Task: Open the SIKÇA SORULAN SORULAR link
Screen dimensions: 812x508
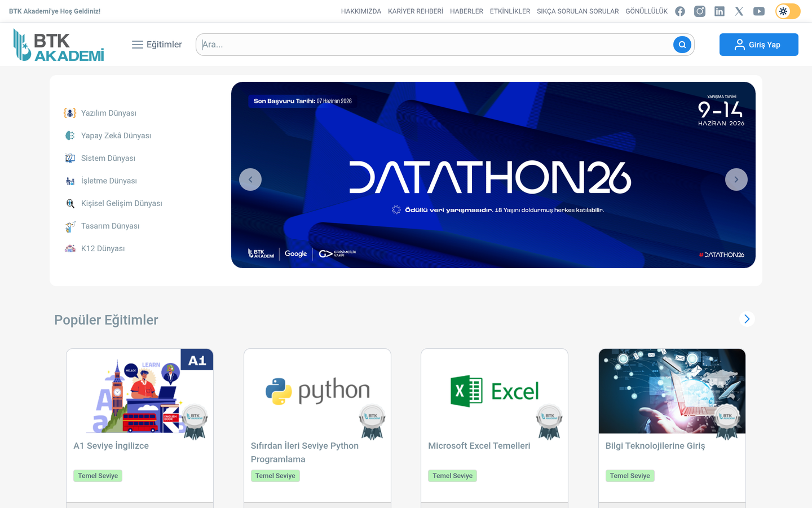Action: 577,11
